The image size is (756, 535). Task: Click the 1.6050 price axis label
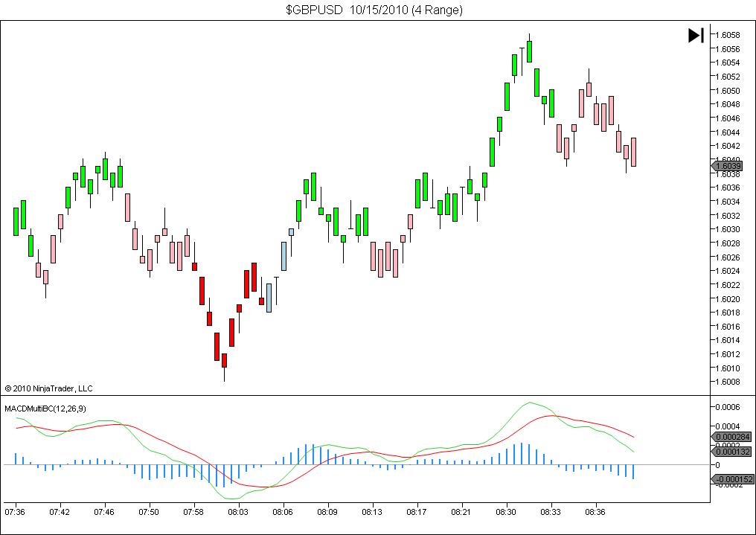pos(728,91)
